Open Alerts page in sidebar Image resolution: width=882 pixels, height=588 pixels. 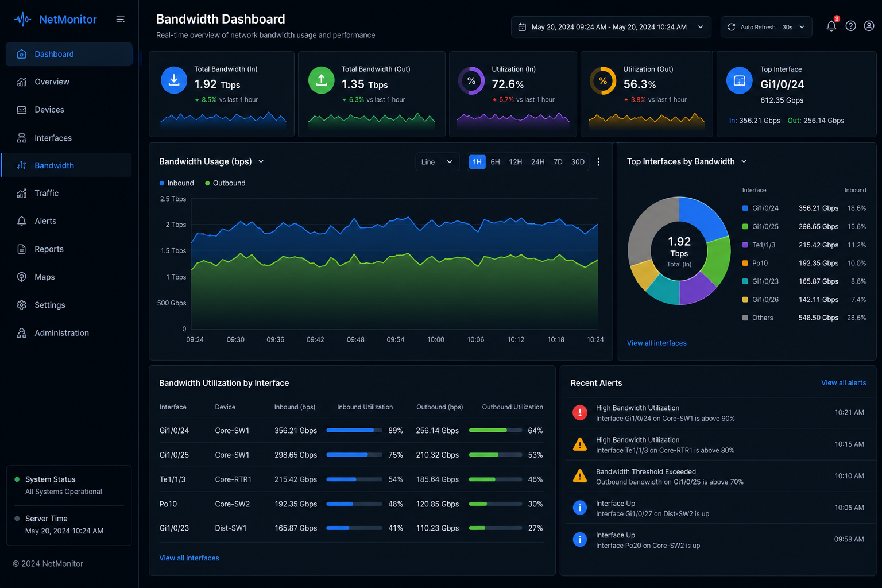point(69,221)
